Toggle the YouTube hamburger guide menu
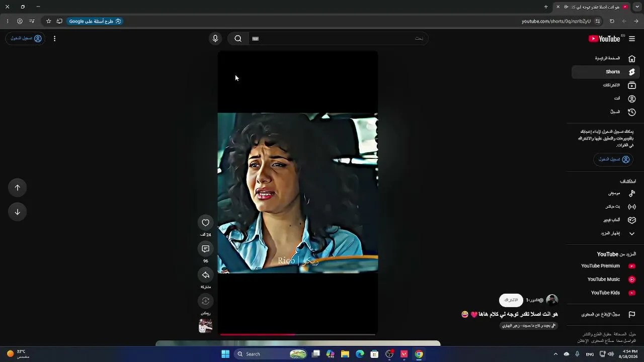Viewport: 644px width, 362px height. (x=632, y=39)
